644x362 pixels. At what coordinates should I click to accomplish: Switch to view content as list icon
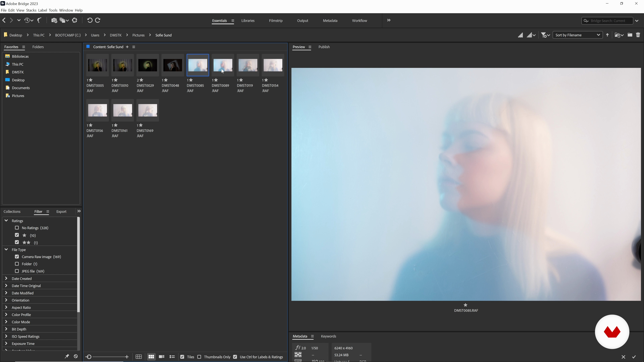(172, 357)
